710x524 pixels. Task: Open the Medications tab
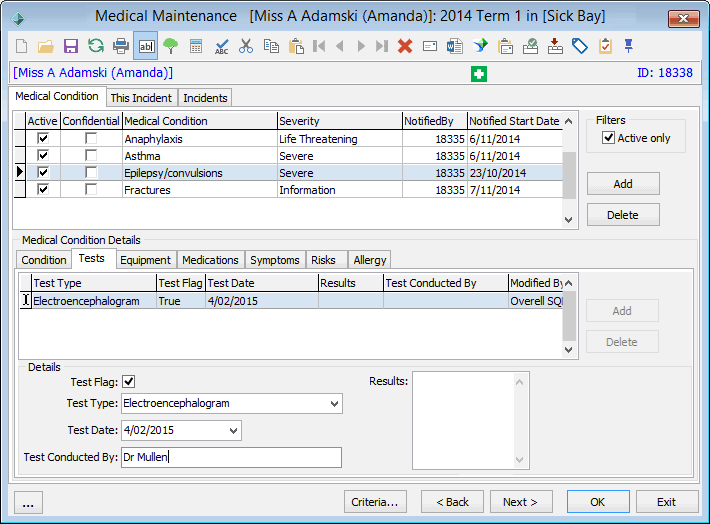pyautogui.click(x=210, y=260)
